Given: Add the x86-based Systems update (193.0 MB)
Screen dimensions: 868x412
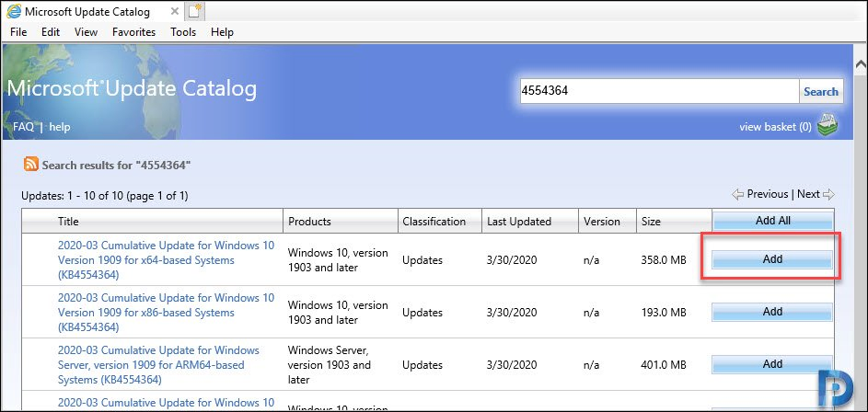Looking at the screenshot, I should [773, 312].
